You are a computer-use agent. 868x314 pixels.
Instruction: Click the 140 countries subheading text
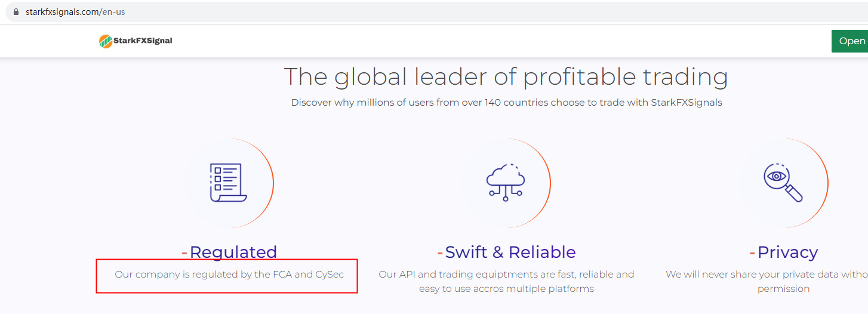pos(506,103)
